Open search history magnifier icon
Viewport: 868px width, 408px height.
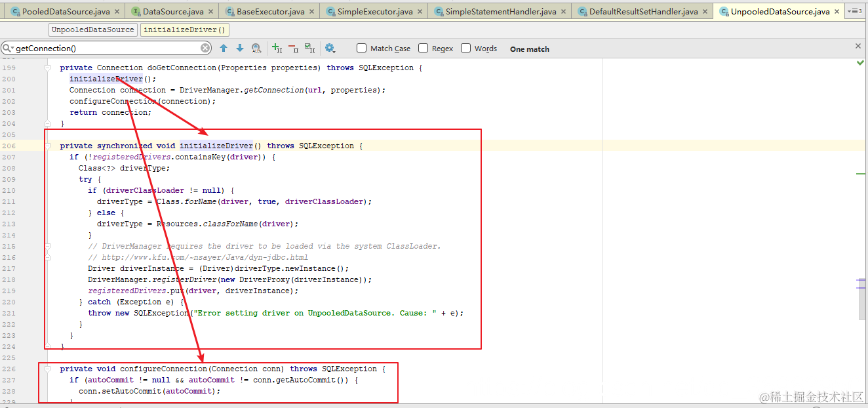(8, 48)
